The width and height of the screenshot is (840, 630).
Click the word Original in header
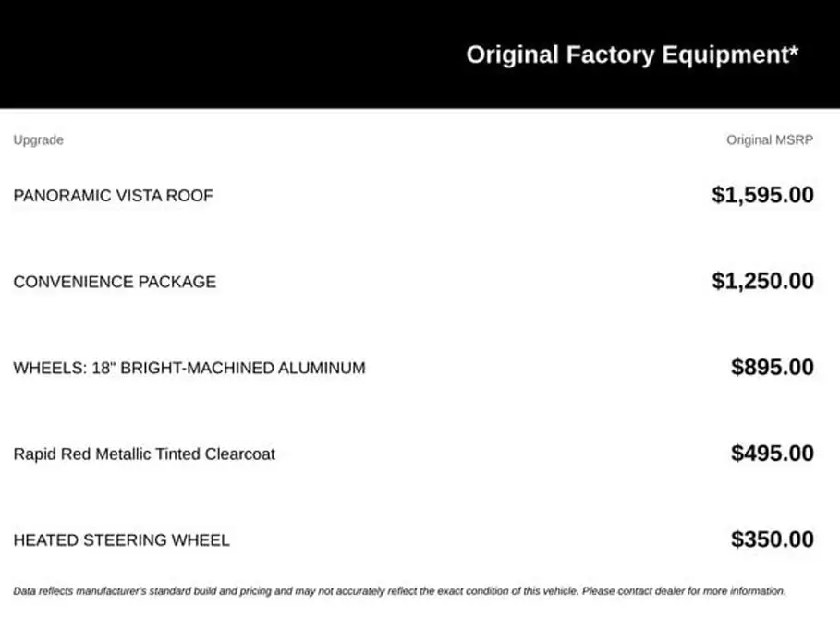(513, 55)
